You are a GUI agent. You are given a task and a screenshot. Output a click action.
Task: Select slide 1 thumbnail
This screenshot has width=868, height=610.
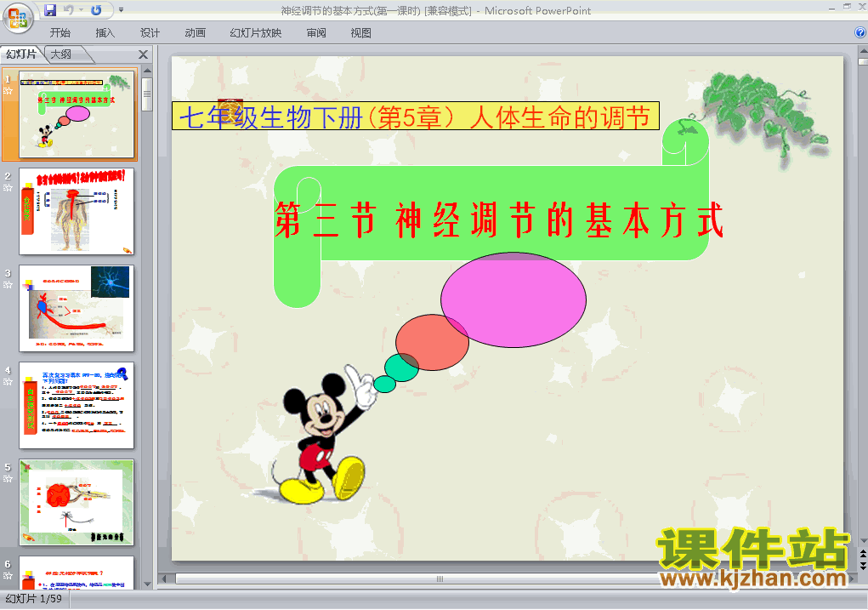[x=77, y=115]
